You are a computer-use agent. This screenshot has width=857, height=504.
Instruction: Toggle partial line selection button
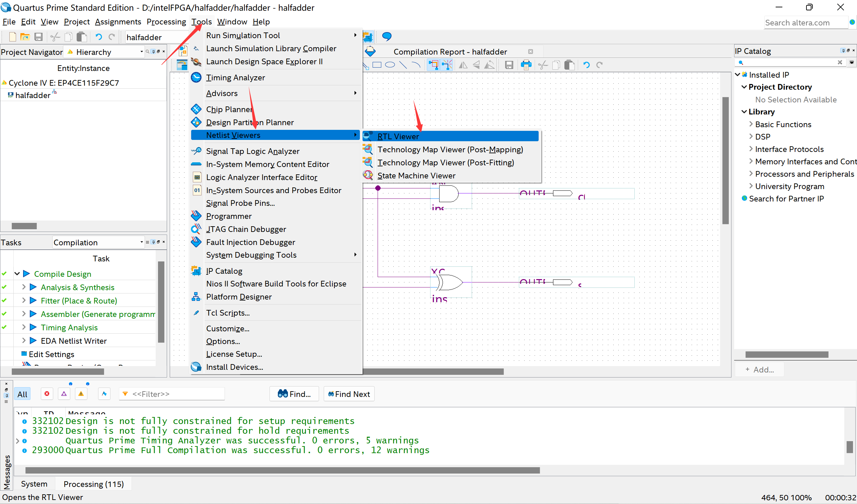[x=447, y=65]
